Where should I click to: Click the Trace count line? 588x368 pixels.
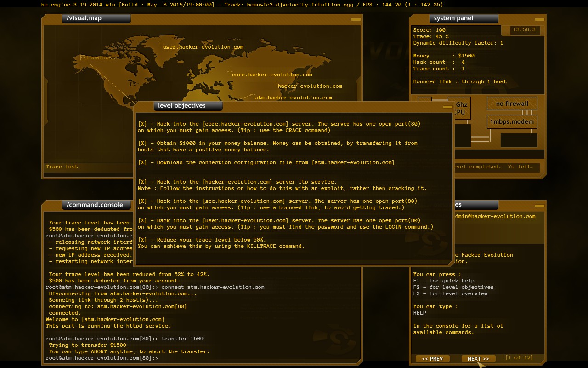point(439,69)
